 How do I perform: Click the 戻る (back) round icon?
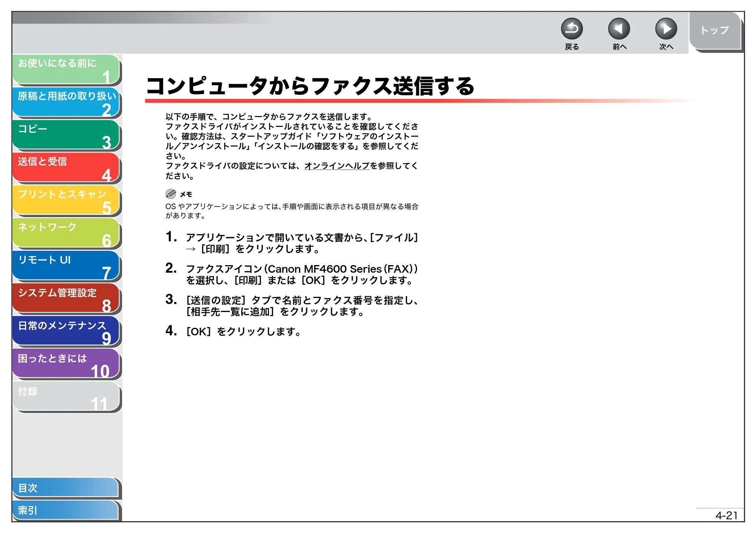(572, 29)
